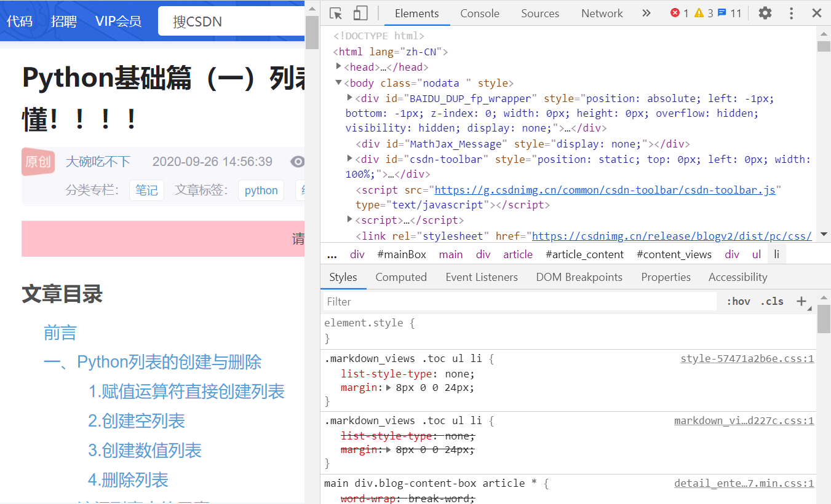Open the Event Listeners subtab
The height and width of the screenshot is (504, 831).
pos(482,277)
